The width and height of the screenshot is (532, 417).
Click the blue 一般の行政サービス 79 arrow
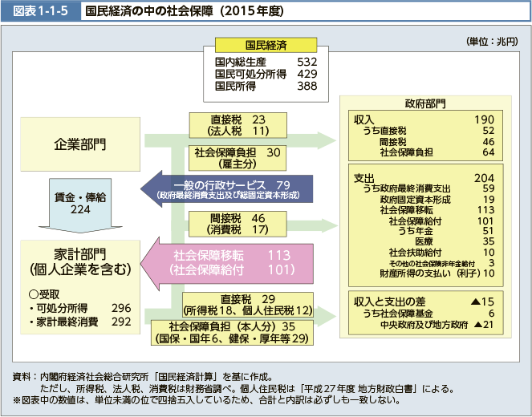[217, 188]
